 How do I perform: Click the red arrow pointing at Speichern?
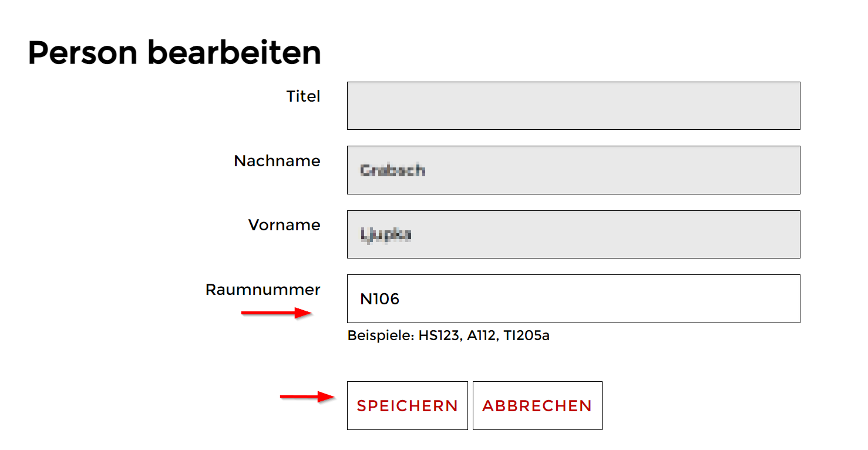pos(307,397)
